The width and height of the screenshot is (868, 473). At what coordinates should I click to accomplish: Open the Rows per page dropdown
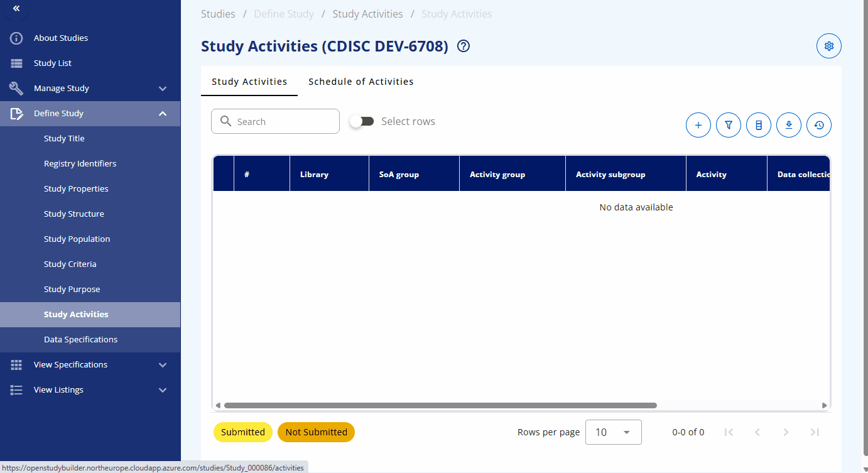point(614,432)
